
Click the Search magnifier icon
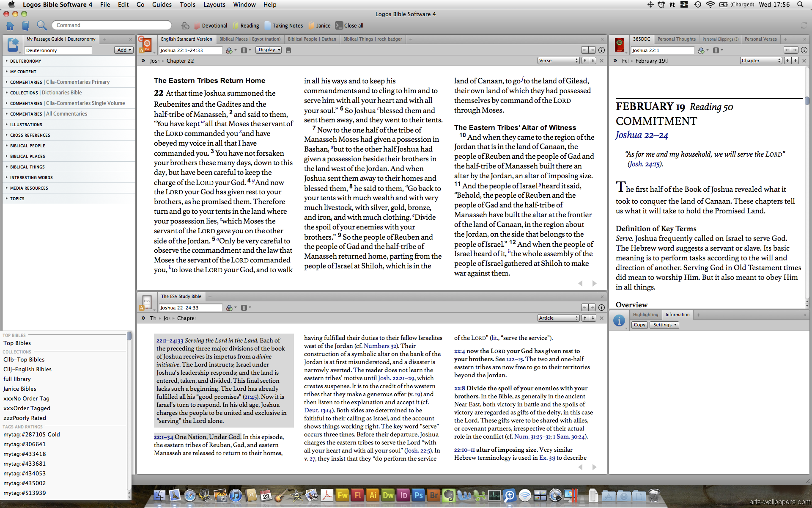click(41, 26)
